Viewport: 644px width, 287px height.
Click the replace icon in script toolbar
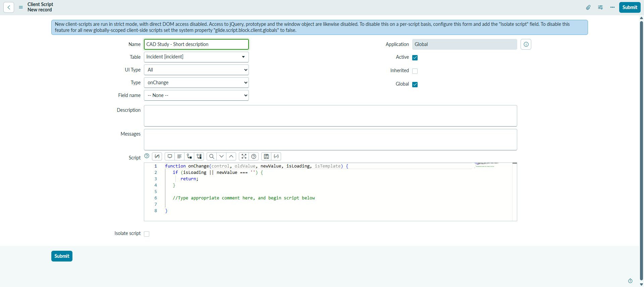(189, 156)
